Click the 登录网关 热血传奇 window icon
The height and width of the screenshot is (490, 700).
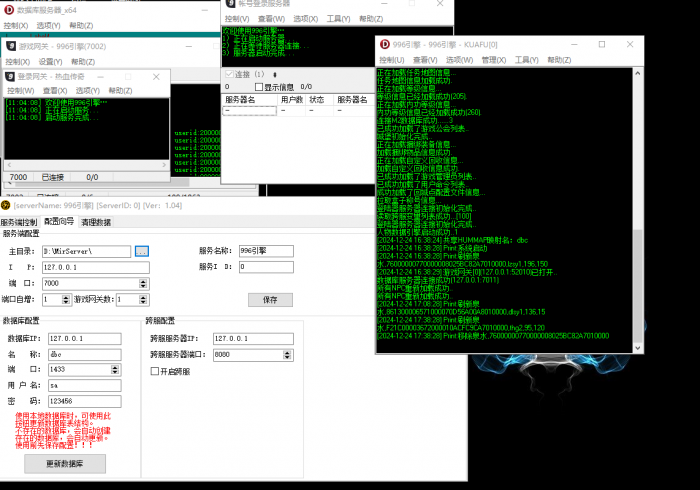tap(10, 77)
